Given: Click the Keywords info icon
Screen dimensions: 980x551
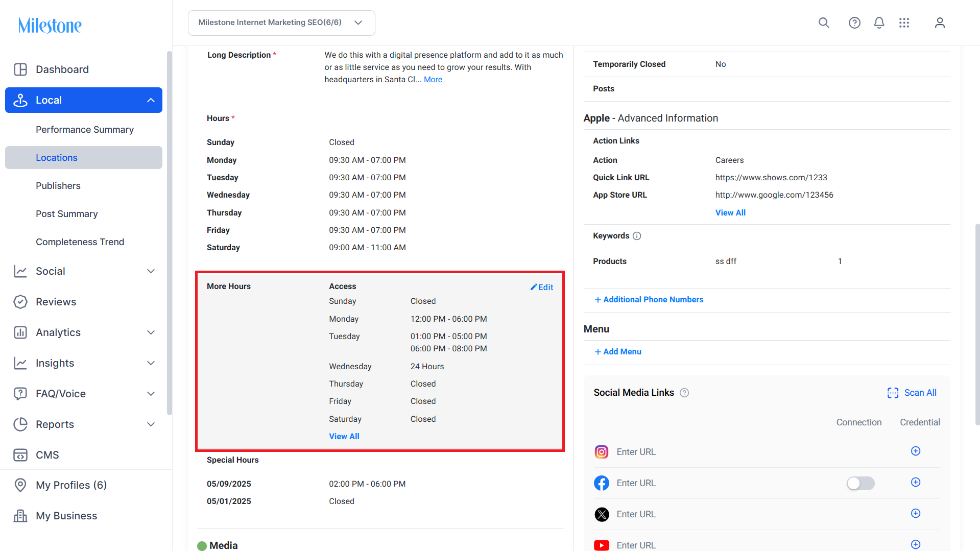Looking at the screenshot, I should pos(637,236).
